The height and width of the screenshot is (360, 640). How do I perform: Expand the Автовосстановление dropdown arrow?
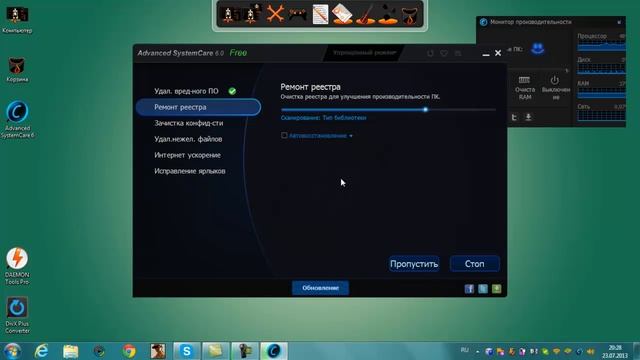351,136
